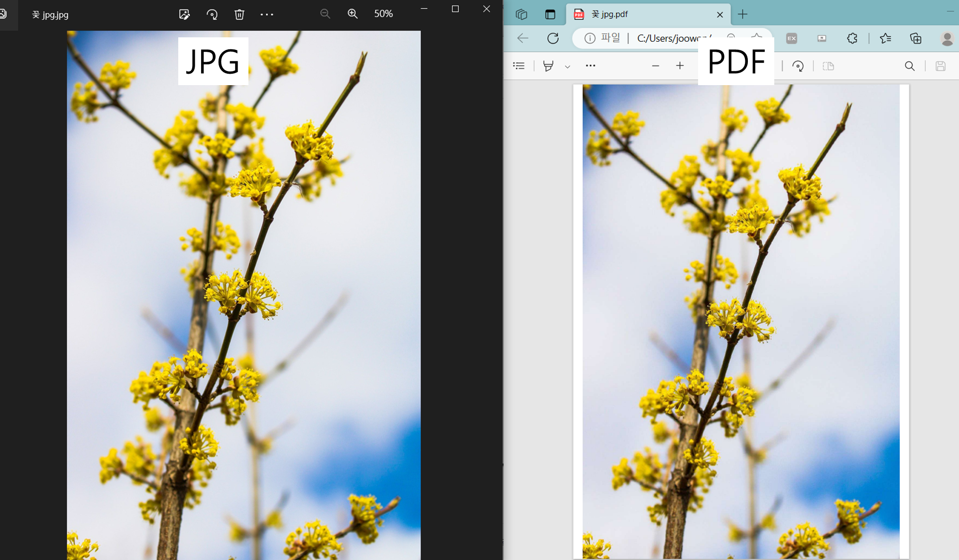Image resolution: width=959 pixels, height=560 pixels.
Task: Rotate the JPG image in Photos
Action: [x=212, y=14]
